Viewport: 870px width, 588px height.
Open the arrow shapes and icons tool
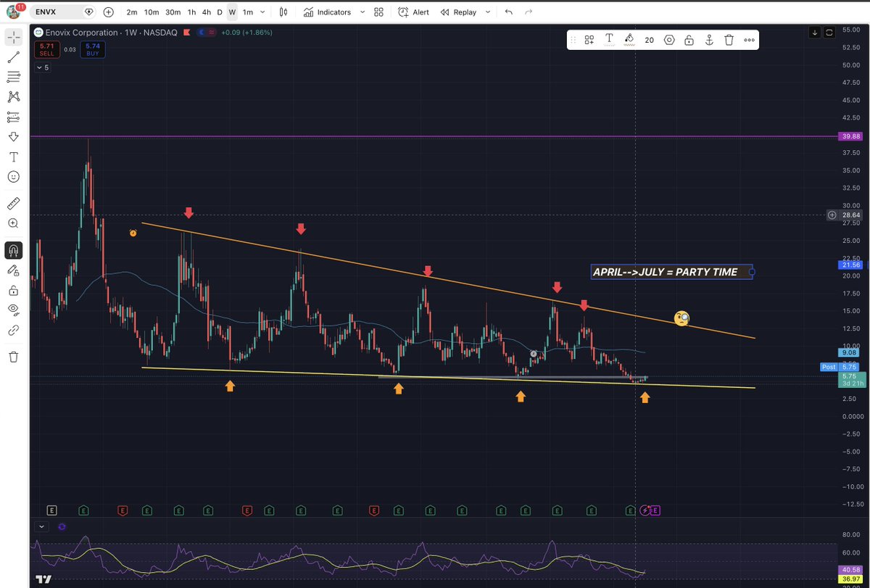click(13, 136)
